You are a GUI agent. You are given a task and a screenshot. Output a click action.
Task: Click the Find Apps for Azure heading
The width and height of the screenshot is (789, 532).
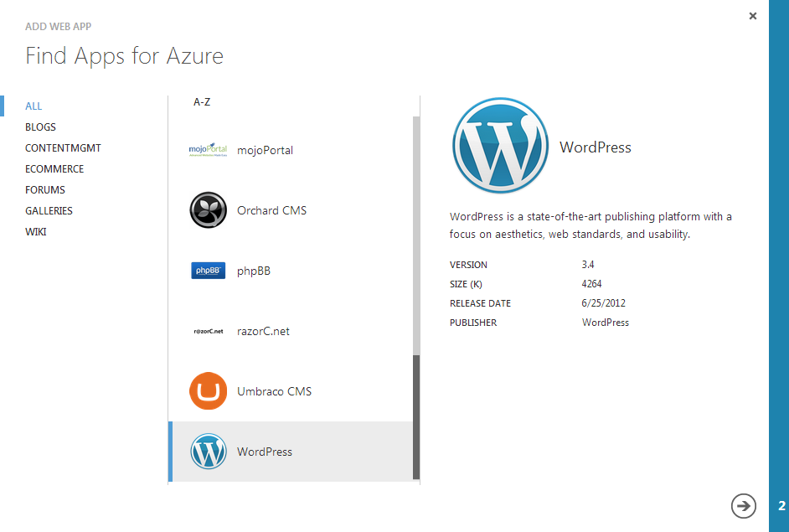pyautogui.click(x=124, y=56)
